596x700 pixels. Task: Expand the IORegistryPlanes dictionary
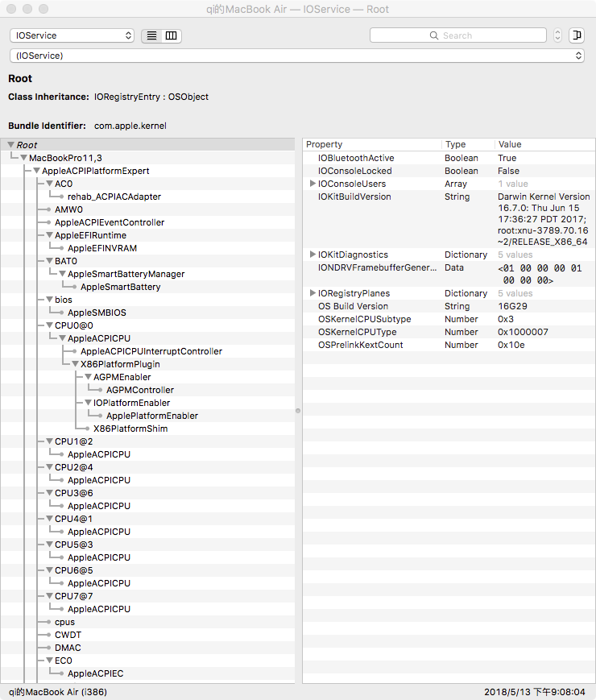(312, 293)
